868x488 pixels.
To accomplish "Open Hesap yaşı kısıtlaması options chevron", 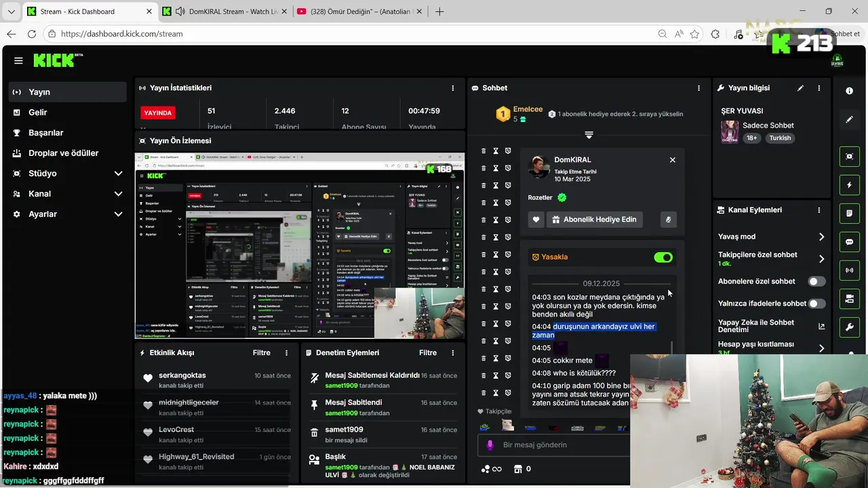I will click(x=821, y=348).
